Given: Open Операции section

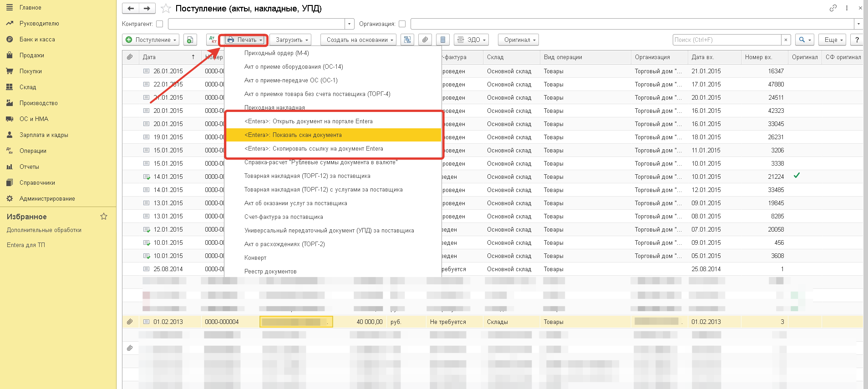Looking at the screenshot, I should pyautogui.click(x=33, y=151).
